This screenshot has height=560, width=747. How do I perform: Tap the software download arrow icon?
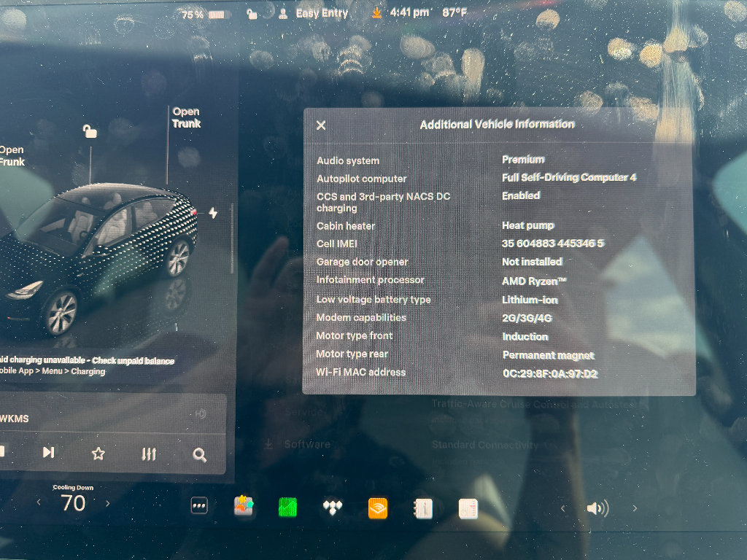click(376, 13)
